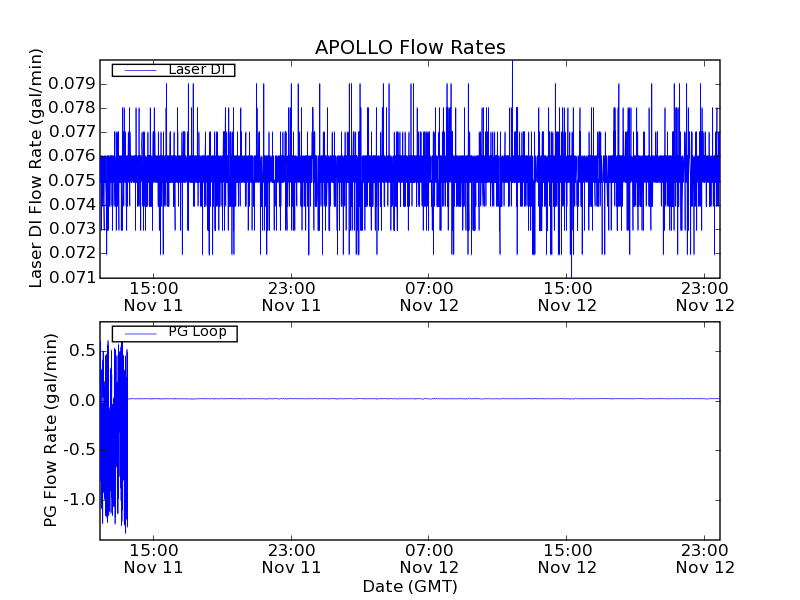
Task: Click the blue line sample in PG Loop legend
Action: (x=135, y=332)
